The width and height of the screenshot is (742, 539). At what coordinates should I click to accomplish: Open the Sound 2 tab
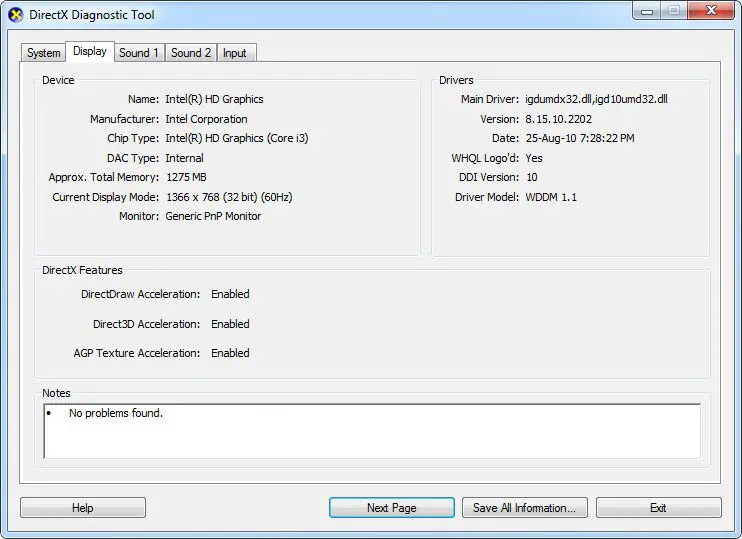[x=191, y=53]
